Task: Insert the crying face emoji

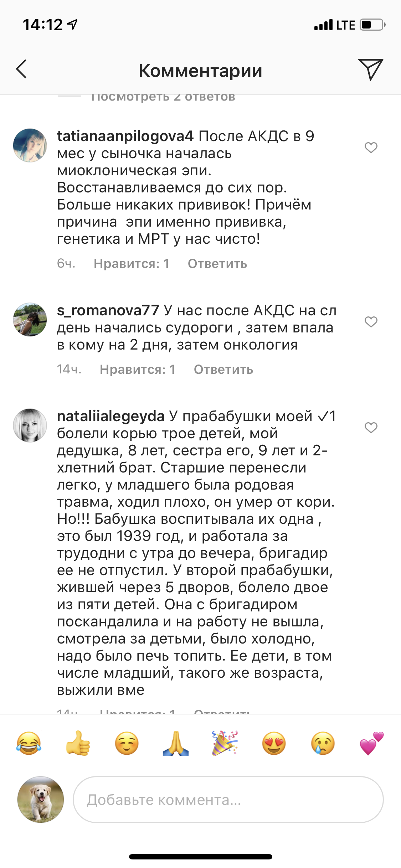Action: pos(323,744)
